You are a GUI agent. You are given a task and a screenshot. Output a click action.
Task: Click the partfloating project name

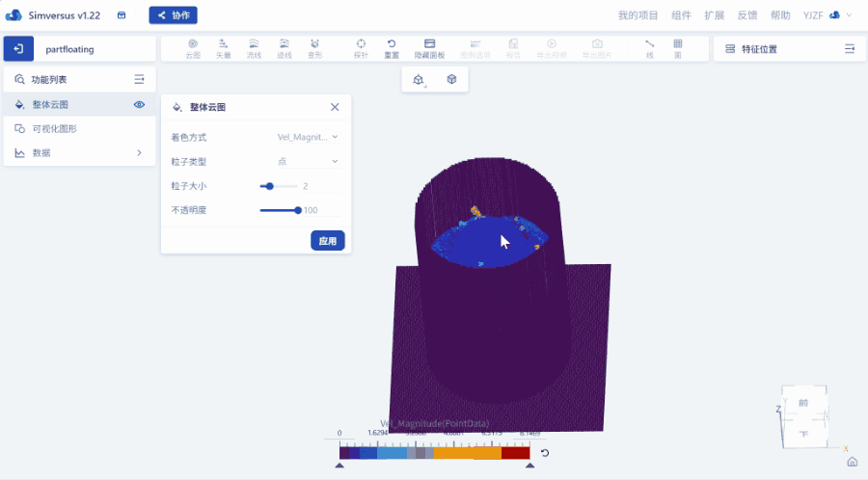click(x=69, y=49)
